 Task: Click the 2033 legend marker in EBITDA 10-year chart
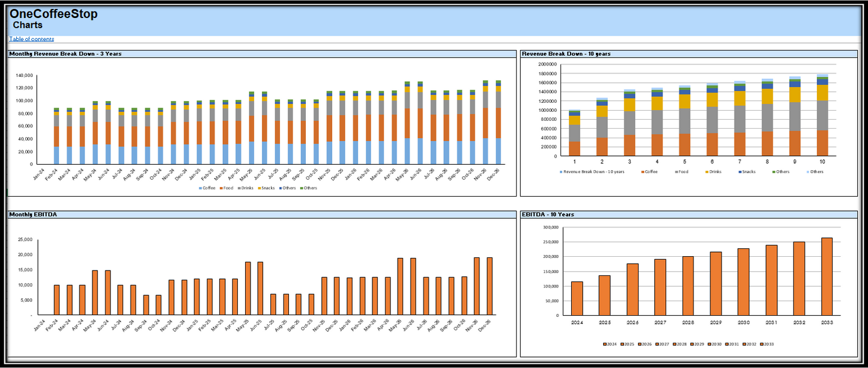pos(761,345)
